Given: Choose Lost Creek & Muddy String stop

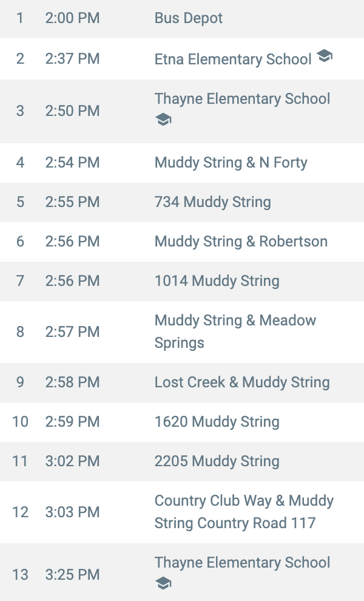Looking at the screenshot, I should (x=242, y=382).
